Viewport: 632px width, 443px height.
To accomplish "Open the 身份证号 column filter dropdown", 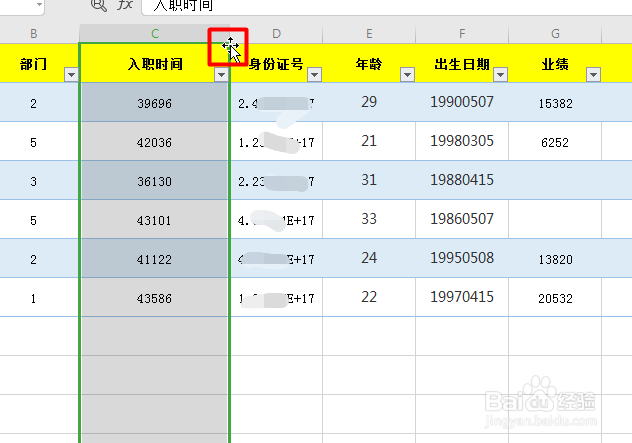I will (x=314, y=75).
